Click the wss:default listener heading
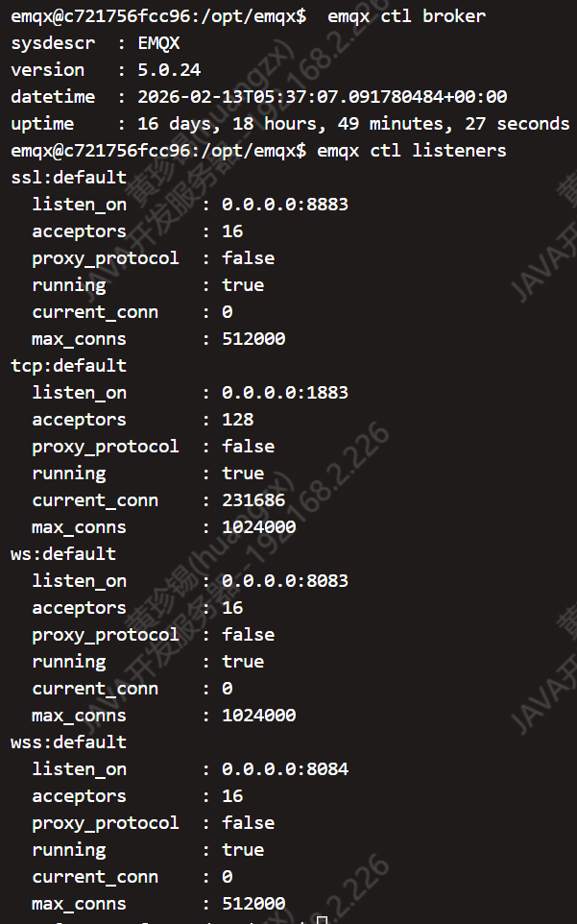 pyautogui.click(x=68, y=742)
